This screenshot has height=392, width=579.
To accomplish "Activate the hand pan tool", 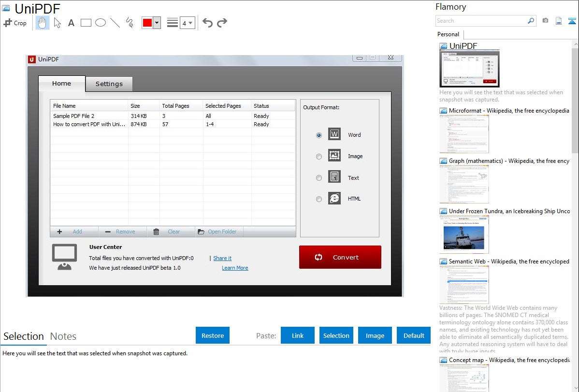I will (x=43, y=23).
